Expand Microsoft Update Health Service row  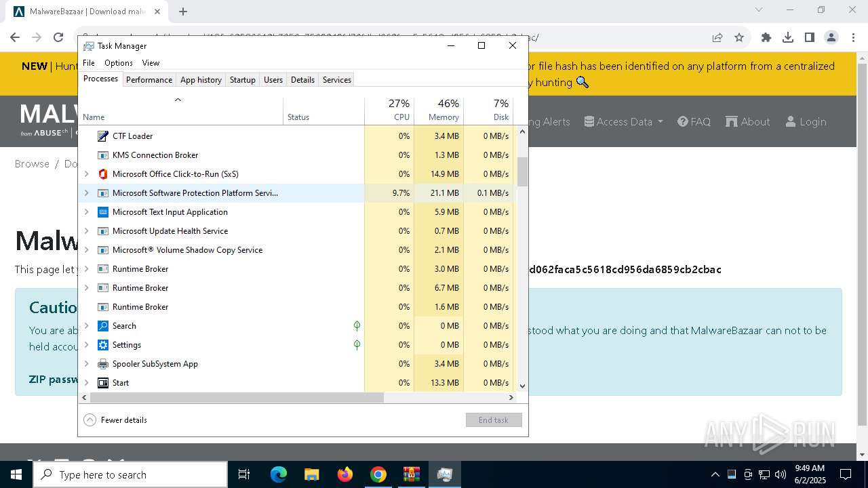(86, 231)
